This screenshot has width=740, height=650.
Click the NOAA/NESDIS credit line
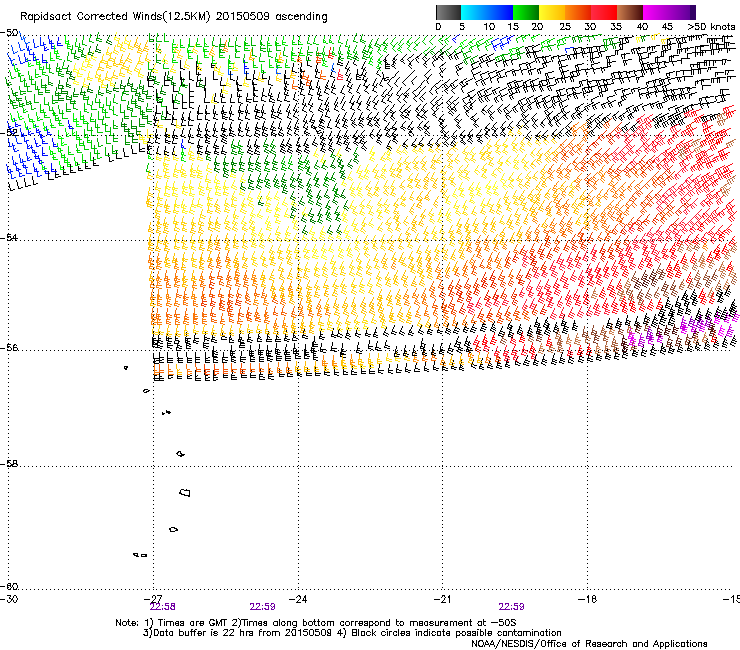click(589, 644)
